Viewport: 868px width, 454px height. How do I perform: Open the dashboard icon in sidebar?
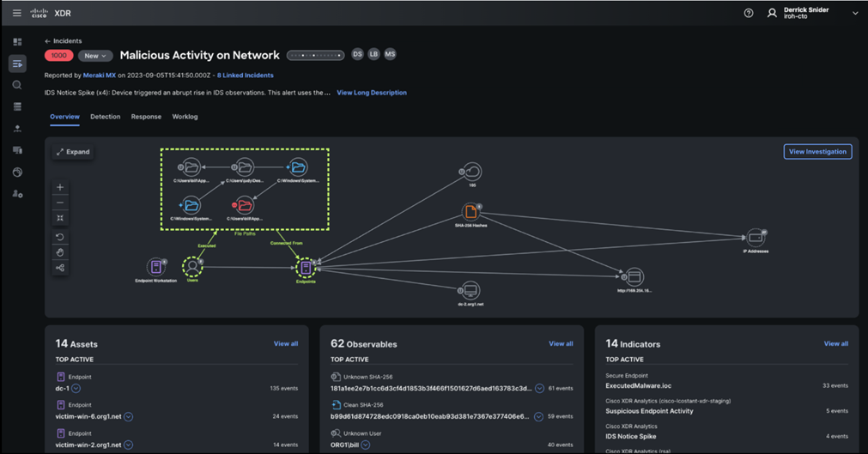pos(17,42)
